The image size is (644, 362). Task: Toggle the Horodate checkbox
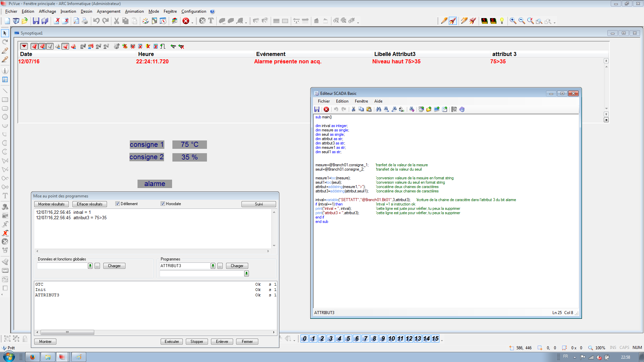click(163, 204)
